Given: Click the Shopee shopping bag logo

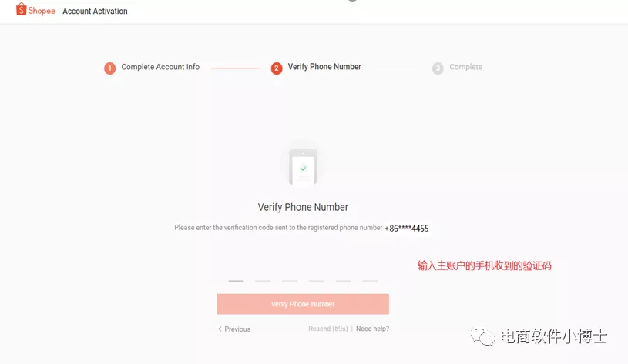Looking at the screenshot, I should [x=22, y=9].
